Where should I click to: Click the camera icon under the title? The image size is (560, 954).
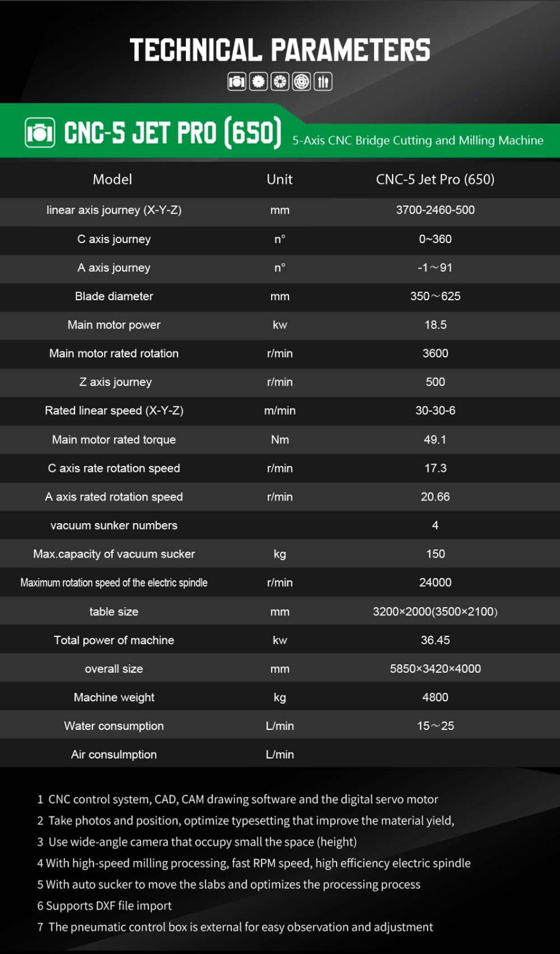pyautogui.click(x=237, y=82)
